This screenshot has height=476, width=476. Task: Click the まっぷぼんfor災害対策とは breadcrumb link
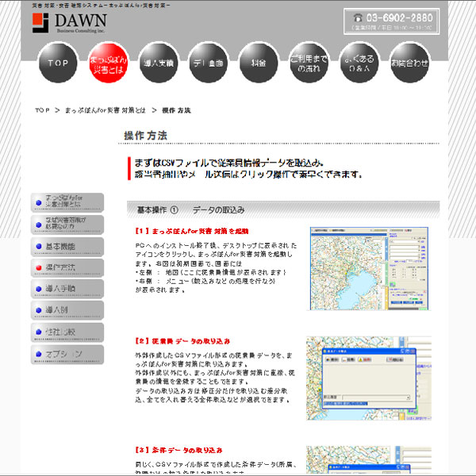(x=106, y=110)
